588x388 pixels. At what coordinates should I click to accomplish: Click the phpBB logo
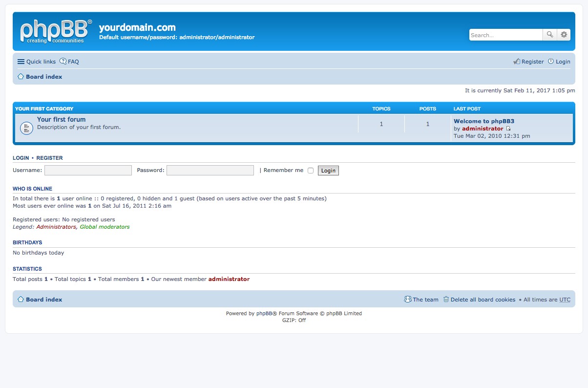[56, 31]
